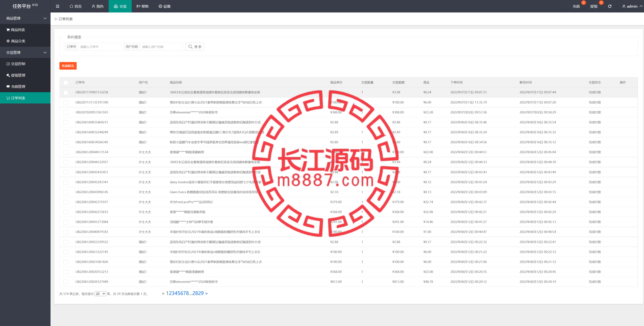This screenshot has height=326, width=644.
Task: Open 充值管理 in the sidebar
Action: 25,87
